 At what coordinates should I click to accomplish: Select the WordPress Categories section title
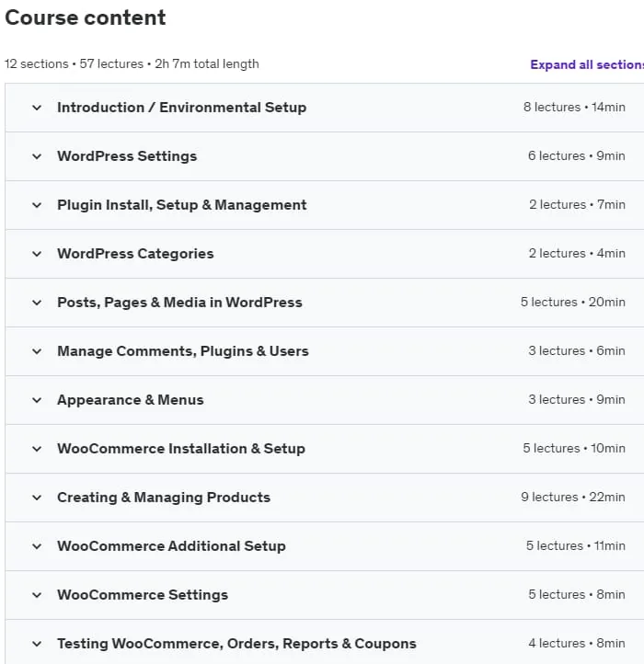135,254
